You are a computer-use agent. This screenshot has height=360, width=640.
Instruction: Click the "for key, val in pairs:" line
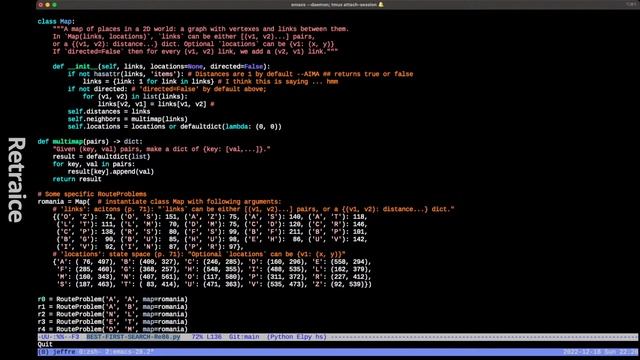(x=93, y=164)
